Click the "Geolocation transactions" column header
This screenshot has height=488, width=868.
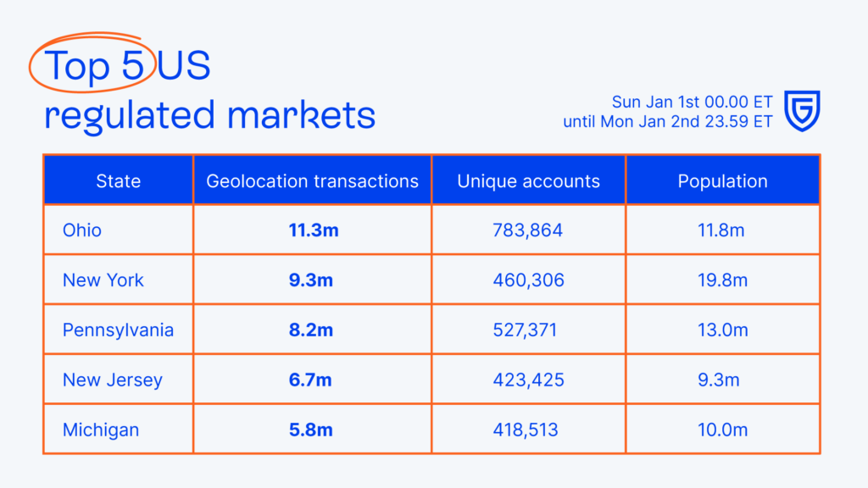coord(313,180)
